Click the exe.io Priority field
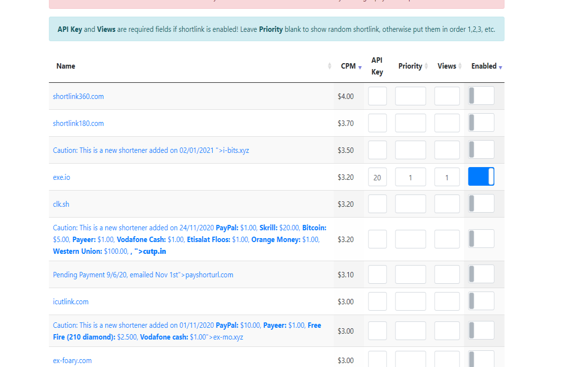This screenshot has width=588, height=367. [411, 177]
